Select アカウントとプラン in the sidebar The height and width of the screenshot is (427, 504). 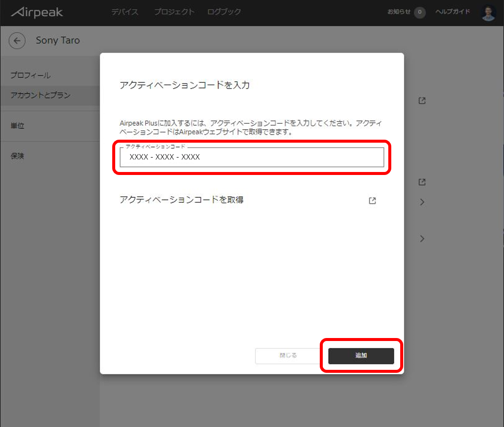click(40, 95)
